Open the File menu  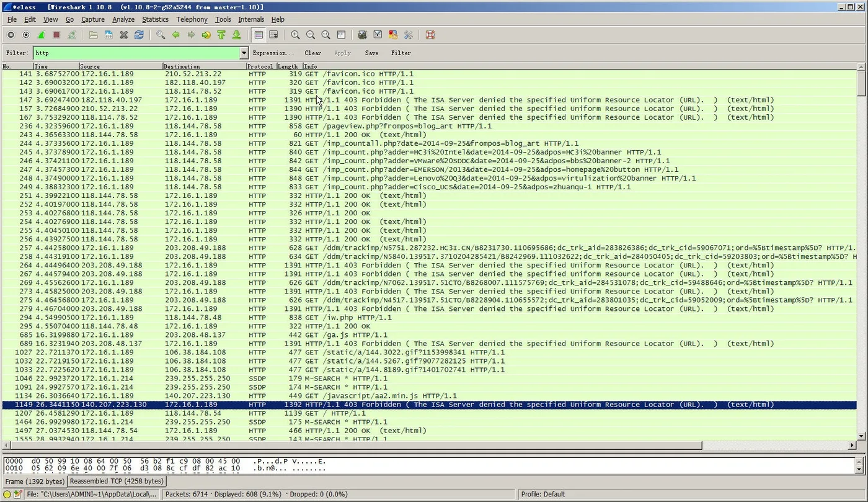click(12, 19)
